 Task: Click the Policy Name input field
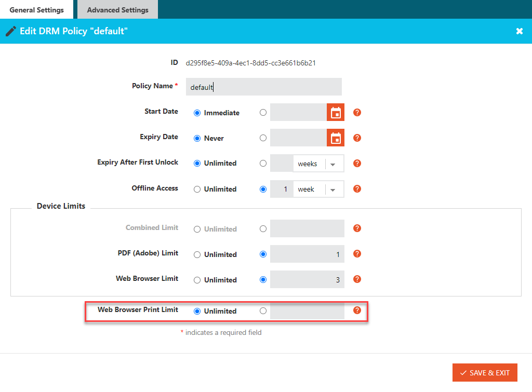pyautogui.click(x=263, y=87)
